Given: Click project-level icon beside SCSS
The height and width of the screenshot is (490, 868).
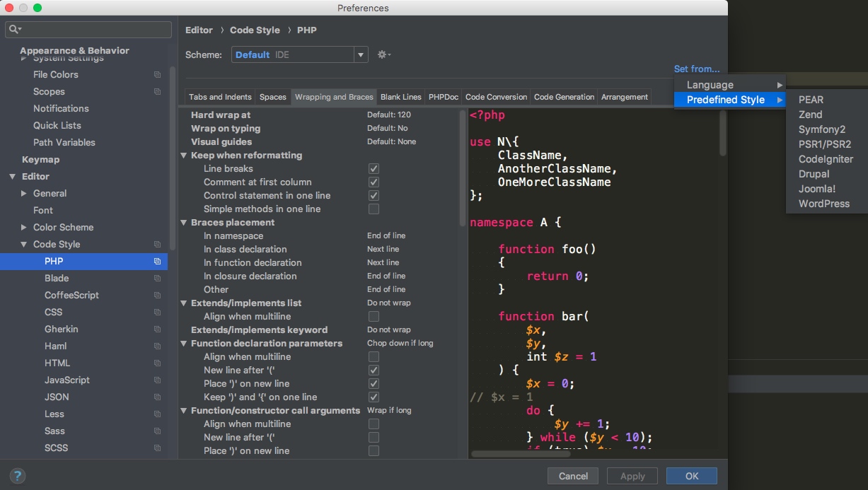Looking at the screenshot, I should 157,448.
